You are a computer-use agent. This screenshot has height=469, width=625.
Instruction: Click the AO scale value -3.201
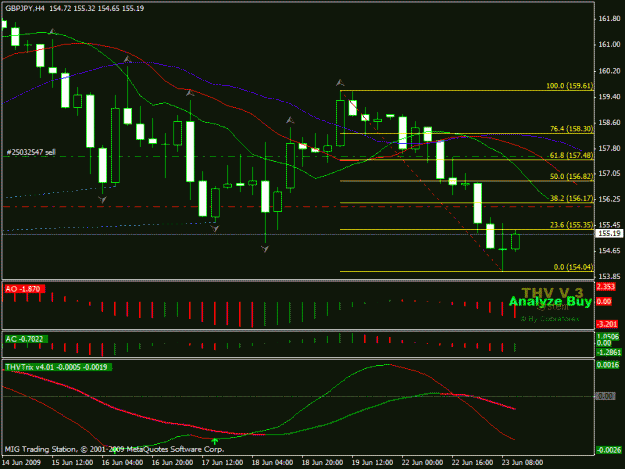607,324
